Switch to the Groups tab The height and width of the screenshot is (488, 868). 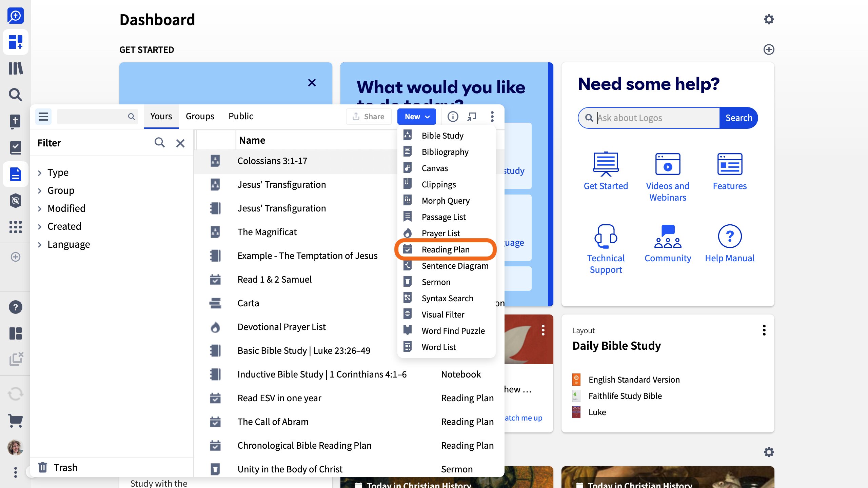200,116
